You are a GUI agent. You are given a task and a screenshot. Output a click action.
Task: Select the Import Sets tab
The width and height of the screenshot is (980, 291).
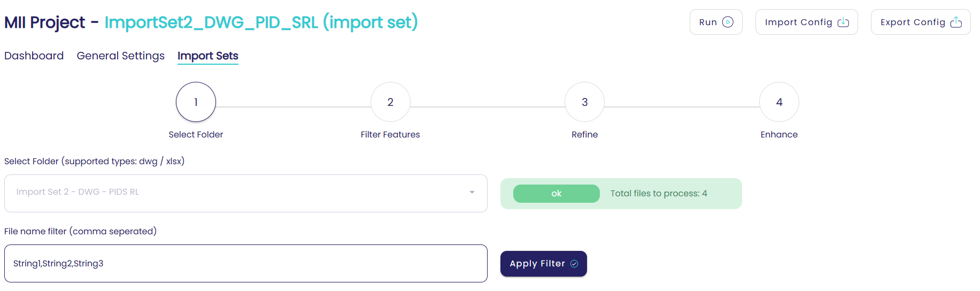point(207,56)
